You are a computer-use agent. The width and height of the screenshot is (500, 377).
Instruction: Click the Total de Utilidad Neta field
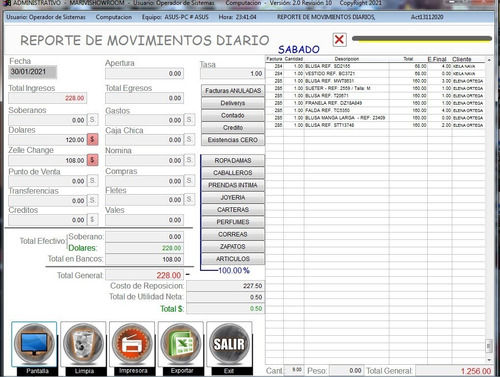pyautogui.click(x=225, y=297)
